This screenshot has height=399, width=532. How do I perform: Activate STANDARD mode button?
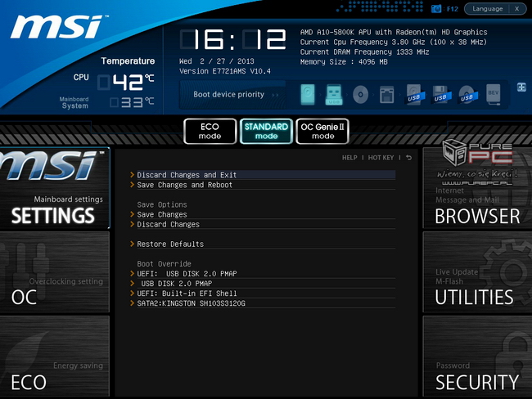[266, 131]
